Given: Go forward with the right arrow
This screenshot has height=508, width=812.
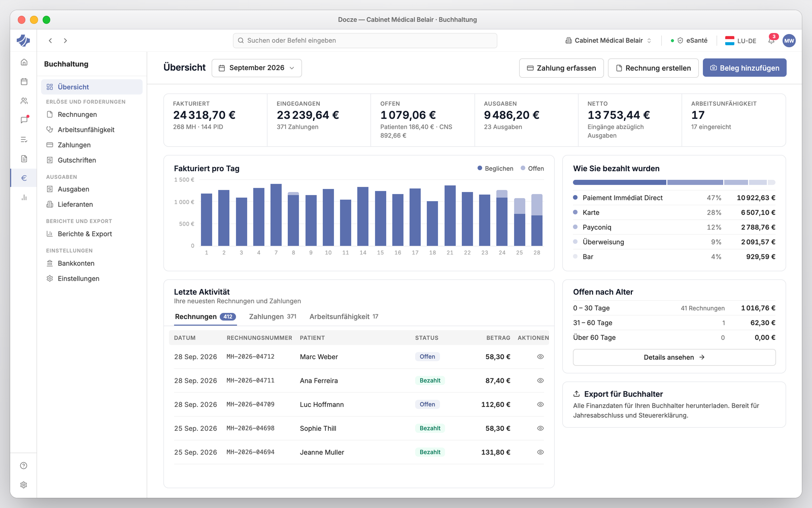Looking at the screenshot, I should tap(65, 41).
